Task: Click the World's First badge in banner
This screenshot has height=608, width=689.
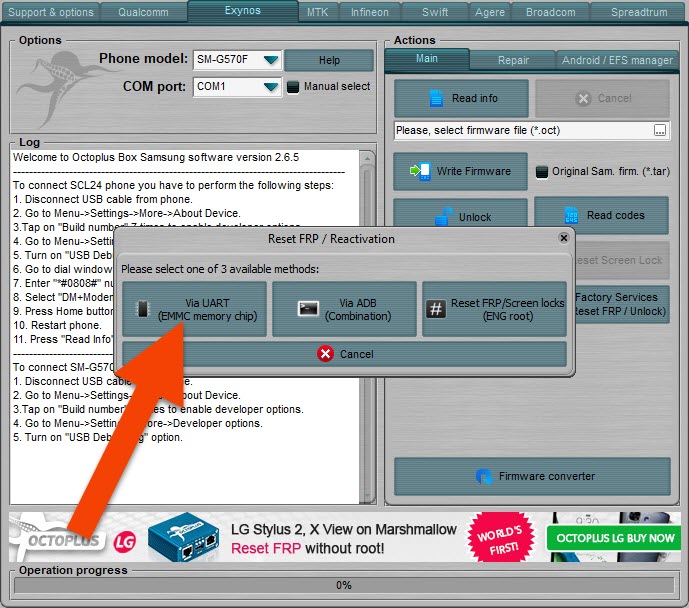Action: (x=500, y=537)
